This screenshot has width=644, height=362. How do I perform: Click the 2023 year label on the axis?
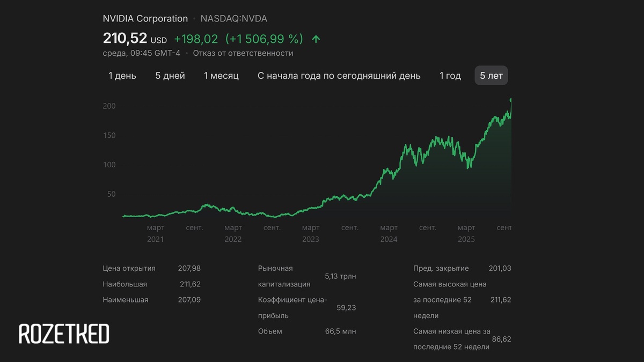pyautogui.click(x=311, y=239)
